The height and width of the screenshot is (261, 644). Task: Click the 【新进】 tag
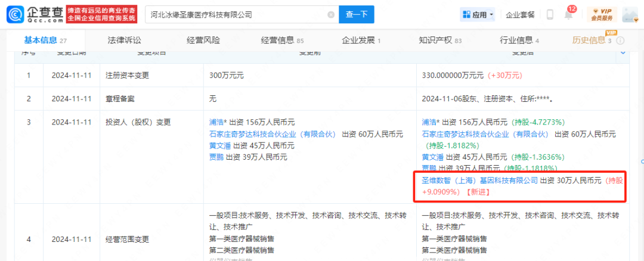(x=478, y=192)
